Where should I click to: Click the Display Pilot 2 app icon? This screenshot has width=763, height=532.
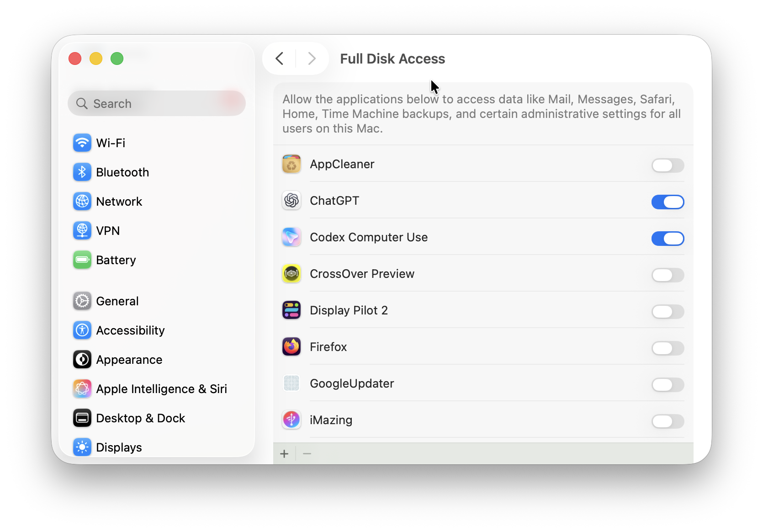tap(291, 310)
